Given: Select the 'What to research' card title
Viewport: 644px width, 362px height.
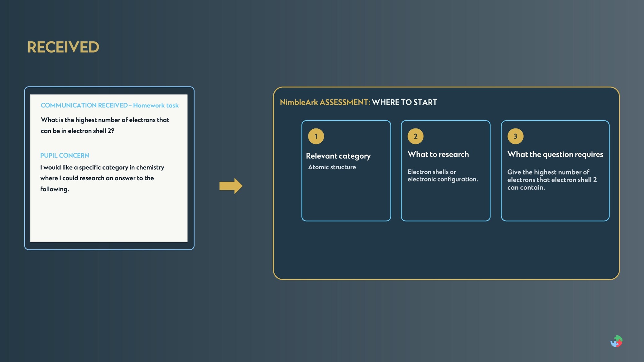Looking at the screenshot, I should pos(438,154).
